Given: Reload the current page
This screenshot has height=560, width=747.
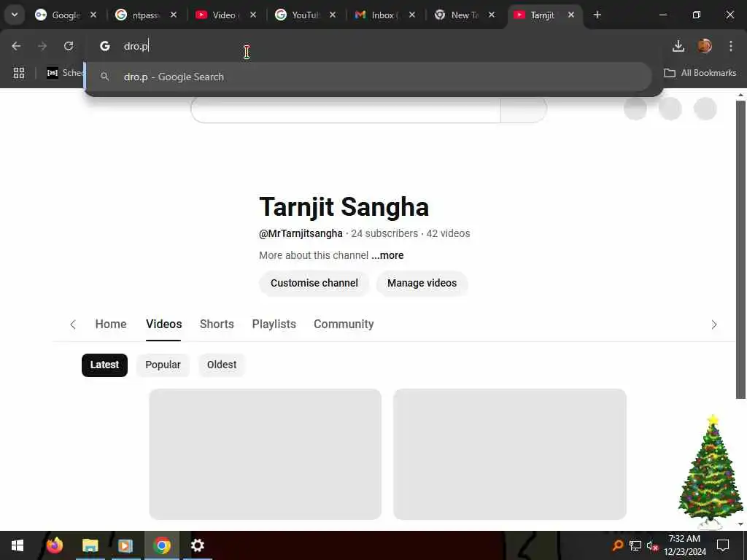Looking at the screenshot, I should click(69, 46).
